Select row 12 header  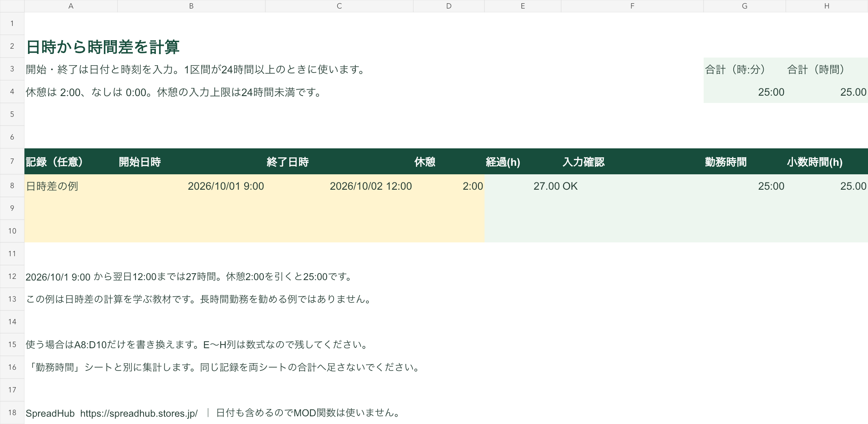pos(12,276)
